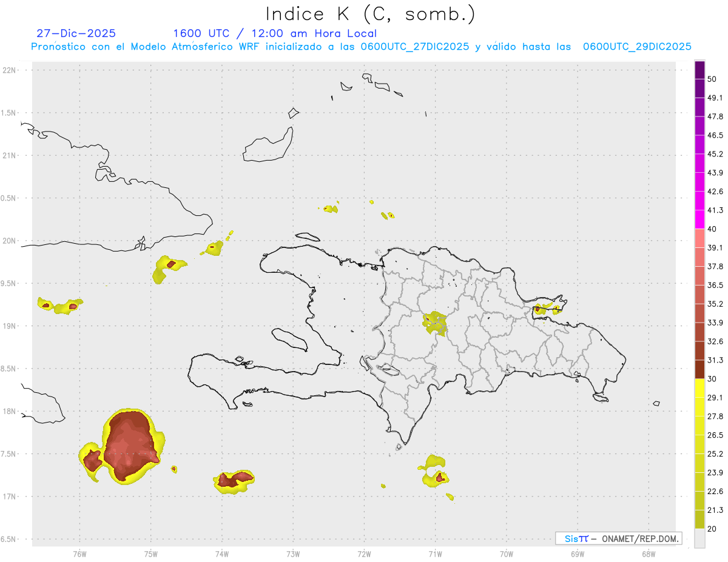Click the large brown K-index blob near 75W
The image size is (728, 562).
pos(129,446)
